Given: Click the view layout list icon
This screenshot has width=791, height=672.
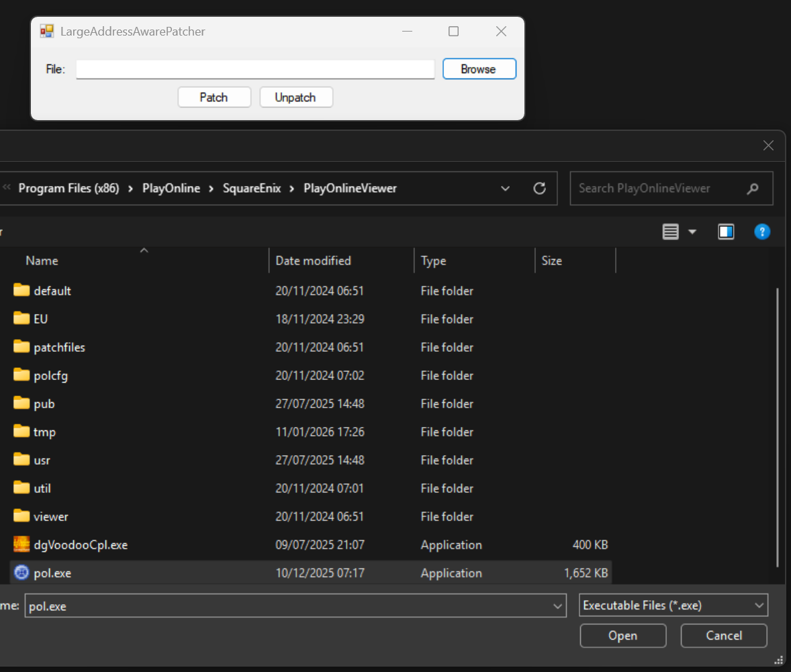Looking at the screenshot, I should [x=670, y=232].
